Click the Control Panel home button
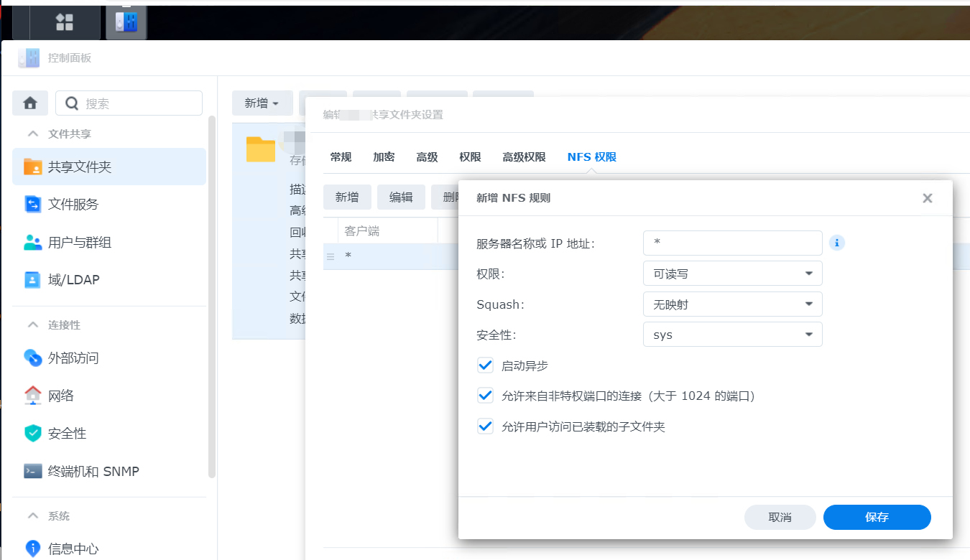This screenshot has height=560, width=970. [x=30, y=103]
